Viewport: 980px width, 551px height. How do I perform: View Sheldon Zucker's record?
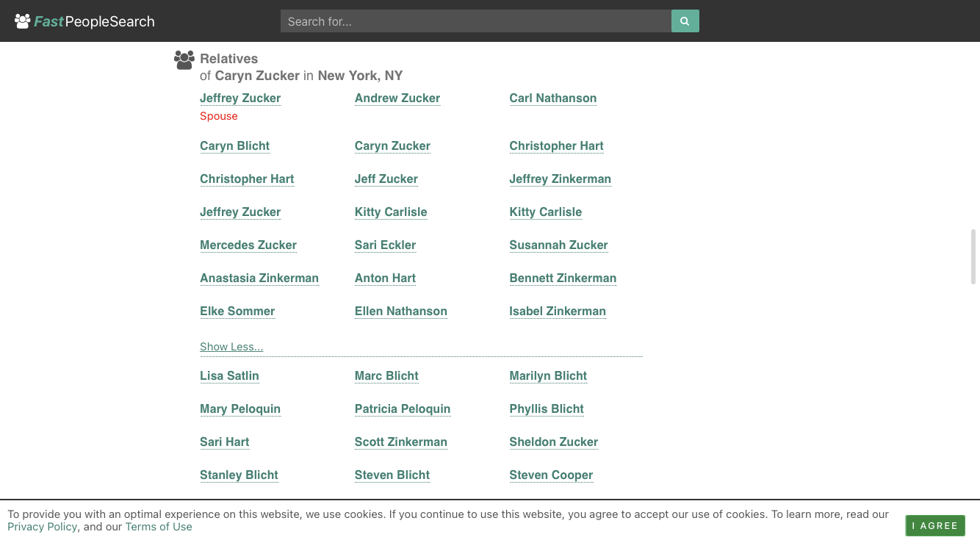(554, 442)
